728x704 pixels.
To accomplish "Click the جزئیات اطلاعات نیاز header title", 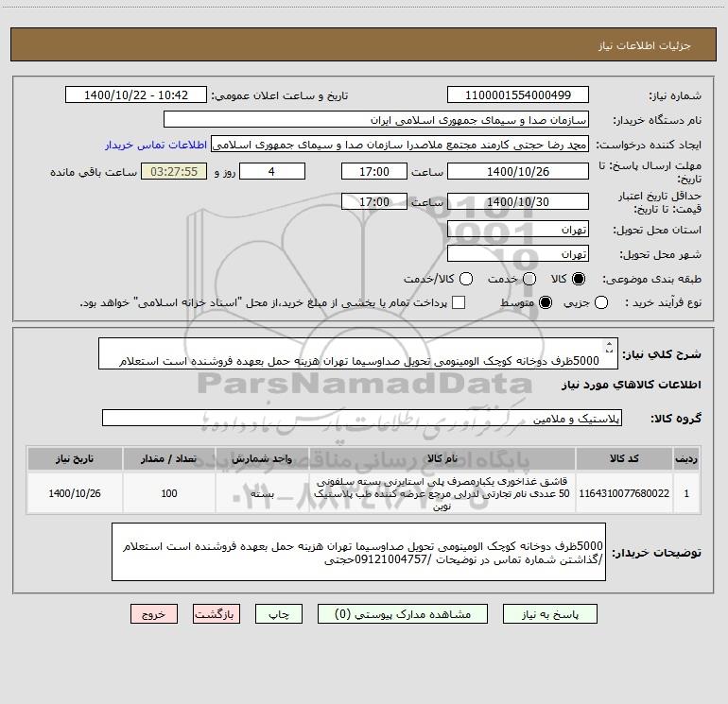I will (645, 45).
